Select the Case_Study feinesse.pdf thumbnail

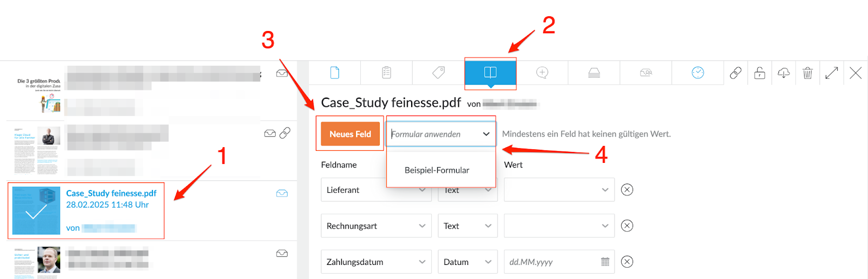36,211
